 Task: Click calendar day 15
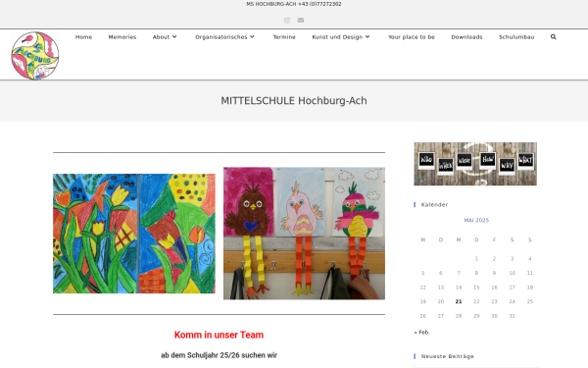click(x=476, y=288)
